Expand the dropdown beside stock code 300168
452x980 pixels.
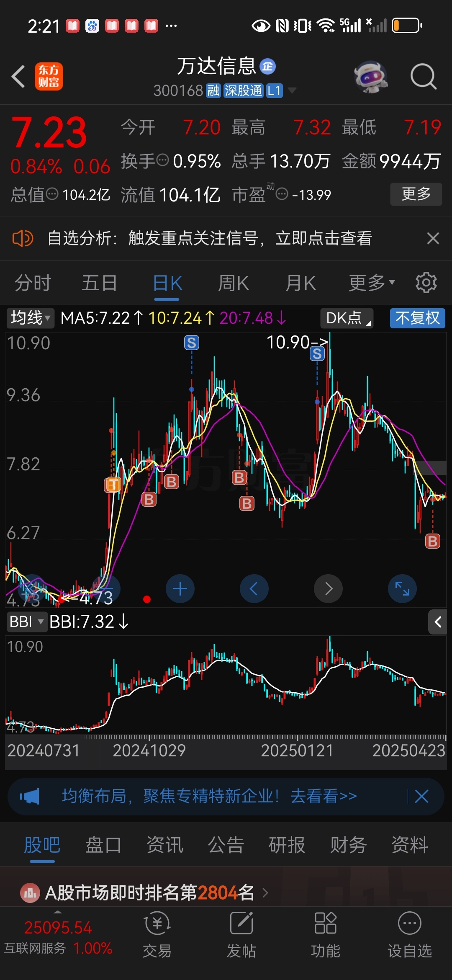tap(292, 90)
